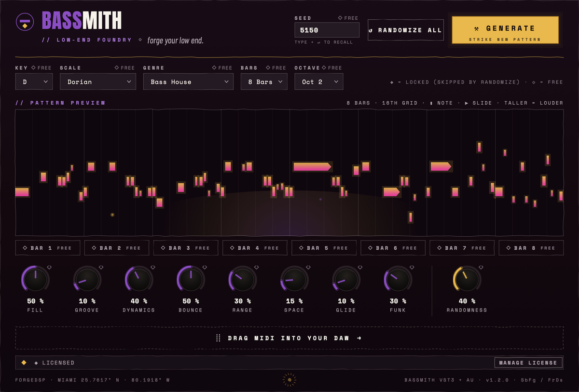Image resolution: width=579 pixels, height=392 pixels.
Task: Lock the Scale parameter via its FREE toggle
Action: (124, 68)
